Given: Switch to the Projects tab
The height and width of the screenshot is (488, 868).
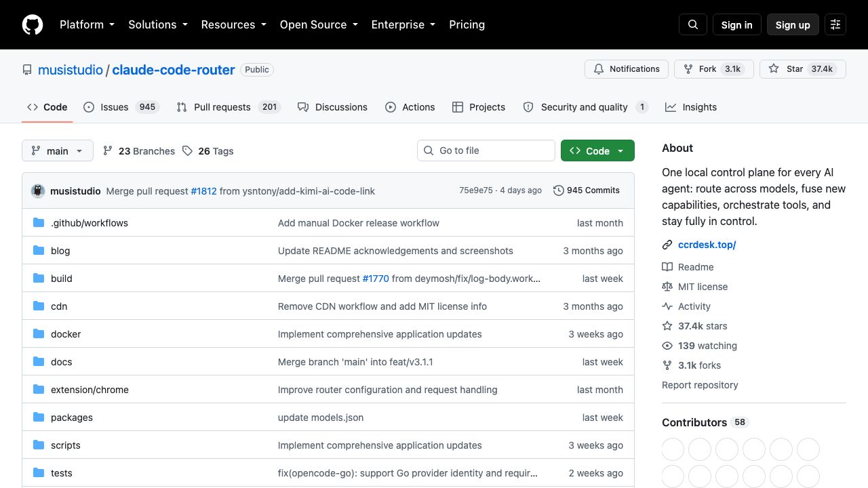Looking at the screenshot, I should click(479, 107).
